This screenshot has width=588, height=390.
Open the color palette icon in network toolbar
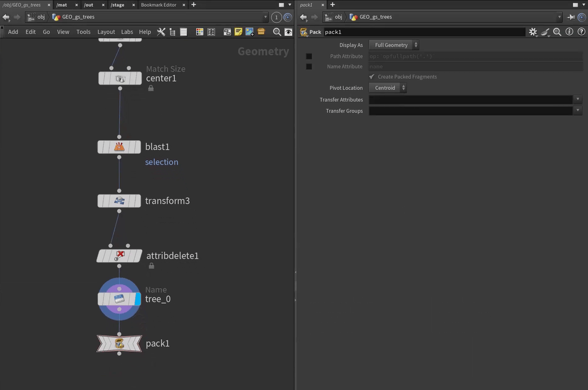click(x=200, y=32)
